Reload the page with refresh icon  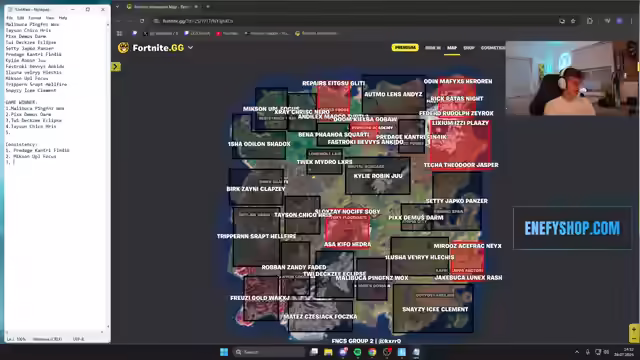coord(142,21)
